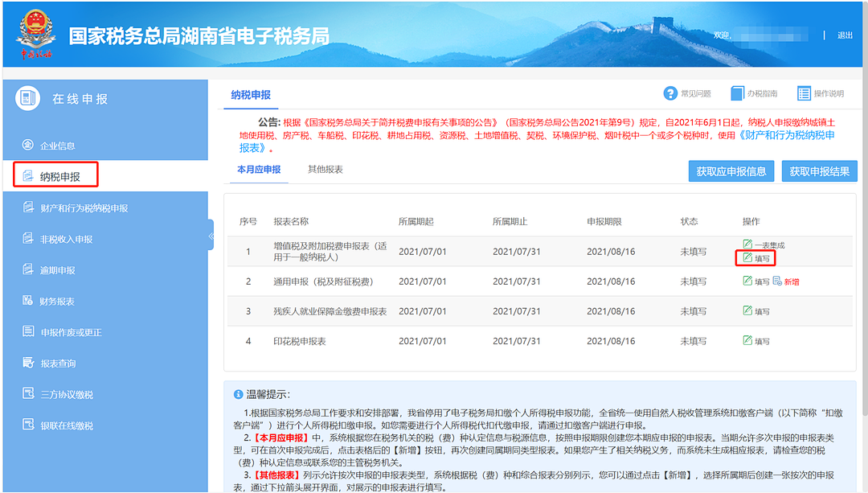Viewport: 868px width, 493px height.
Task: Open 逾期申报 menu item
Action: pos(58,270)
